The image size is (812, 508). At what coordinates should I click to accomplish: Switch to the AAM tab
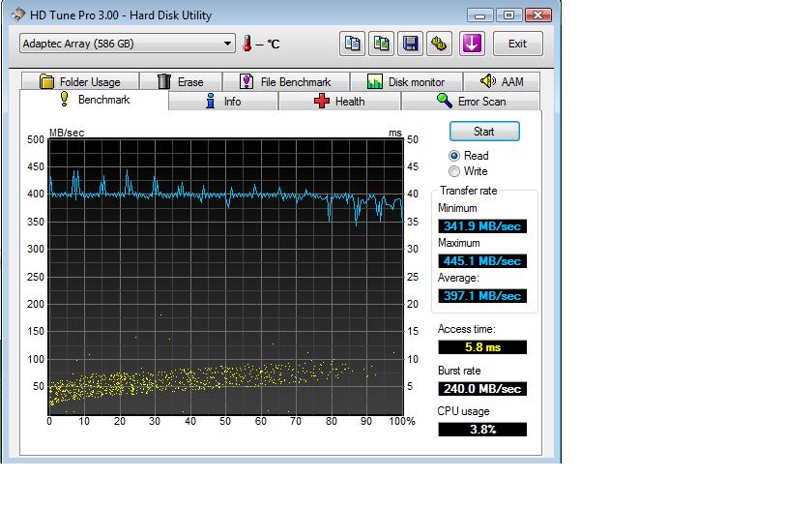502,82
